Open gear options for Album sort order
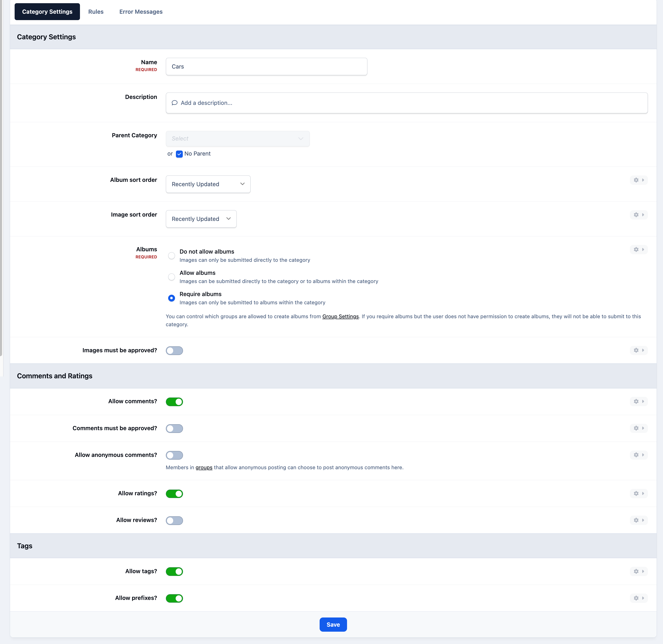Image resolution: width=663 pixels, height=644 pixels. [x=639, y=180]
